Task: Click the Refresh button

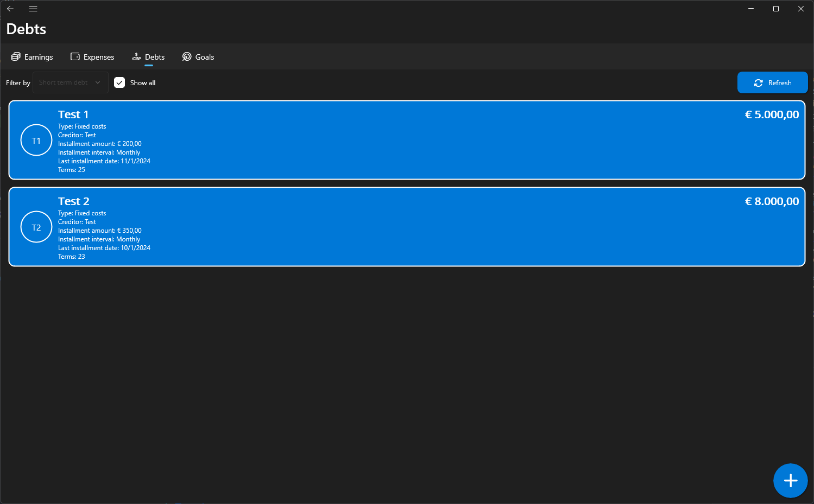Action: (x=773, y=82)
